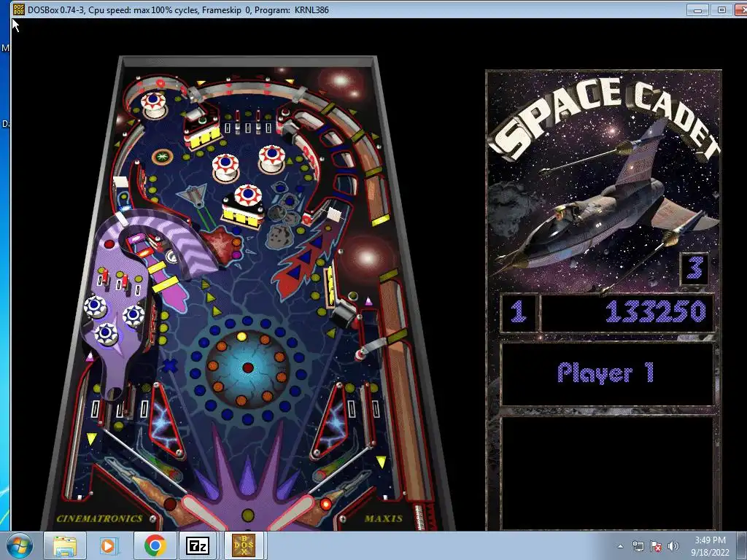This screenshot has height=560, width=747.
Task: Click the blue X marker on the table
Action: (x=169, y=366)
